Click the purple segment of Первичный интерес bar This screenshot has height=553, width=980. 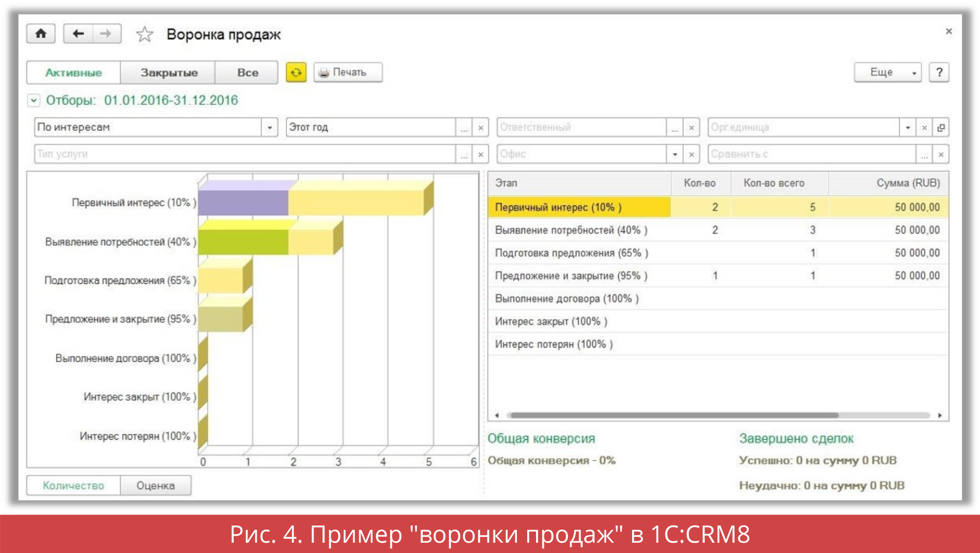click(243, 202)
